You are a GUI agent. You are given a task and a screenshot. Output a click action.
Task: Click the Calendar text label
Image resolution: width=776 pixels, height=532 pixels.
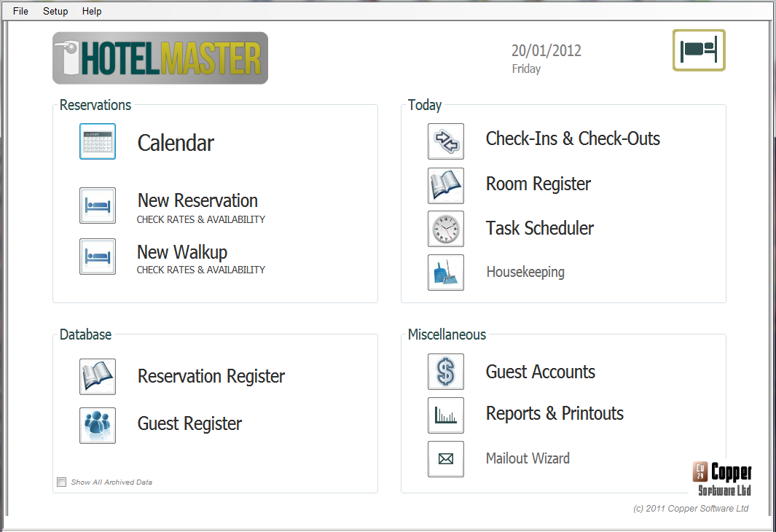[176, 143]
